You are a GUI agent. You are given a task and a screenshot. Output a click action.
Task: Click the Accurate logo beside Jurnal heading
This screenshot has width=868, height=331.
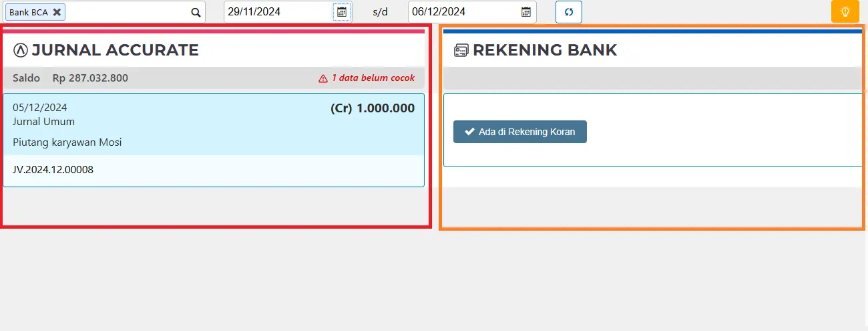pos(20,50)
